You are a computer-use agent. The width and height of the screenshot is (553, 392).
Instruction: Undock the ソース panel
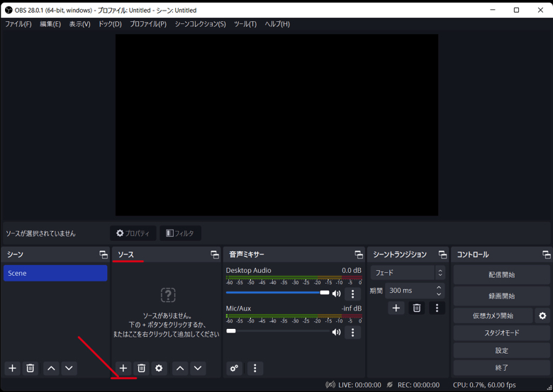click(215, 254)
